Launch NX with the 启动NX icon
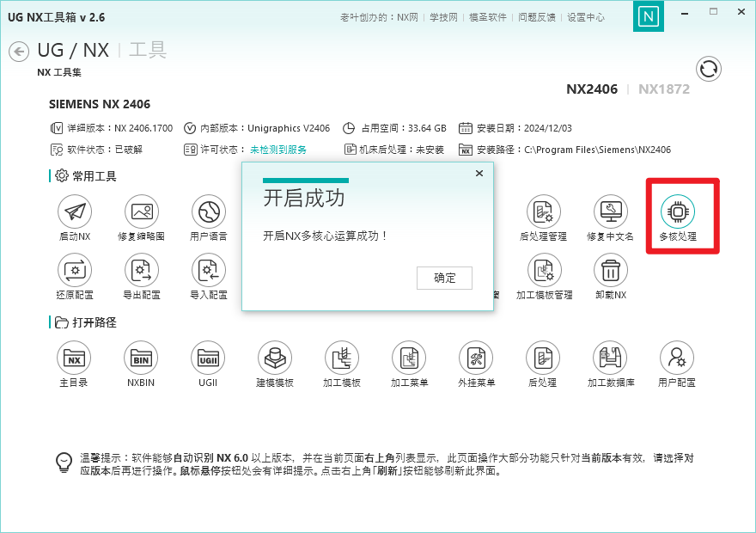This screenshot has height=533, width=756. pos(75,211)
